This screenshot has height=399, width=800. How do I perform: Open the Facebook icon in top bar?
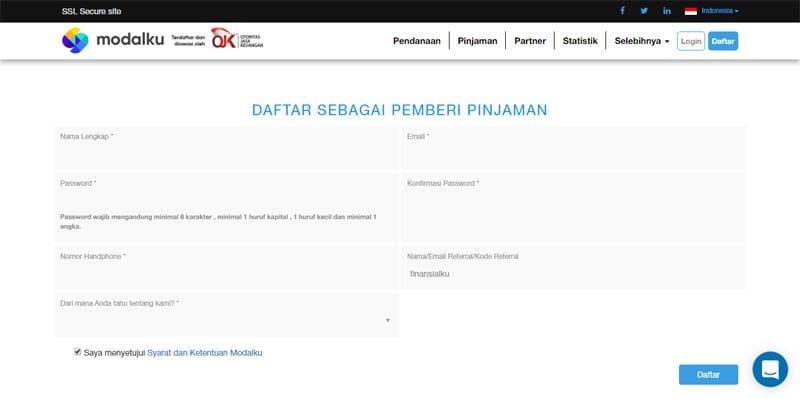622,11
